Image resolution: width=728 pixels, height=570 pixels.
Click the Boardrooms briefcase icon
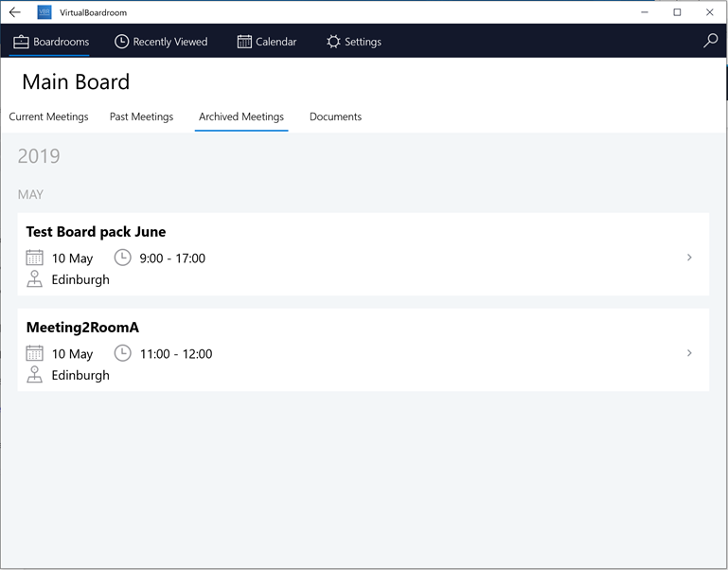tap(21, 42)
